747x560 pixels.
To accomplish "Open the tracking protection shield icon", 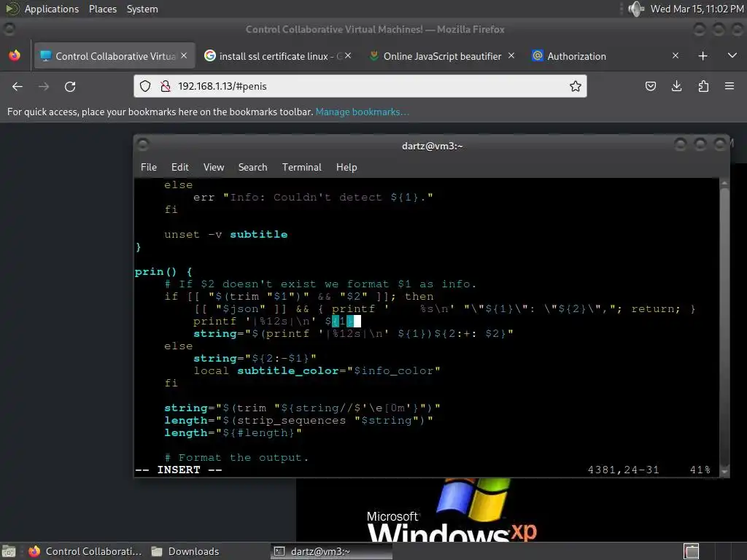I will 145,86.
